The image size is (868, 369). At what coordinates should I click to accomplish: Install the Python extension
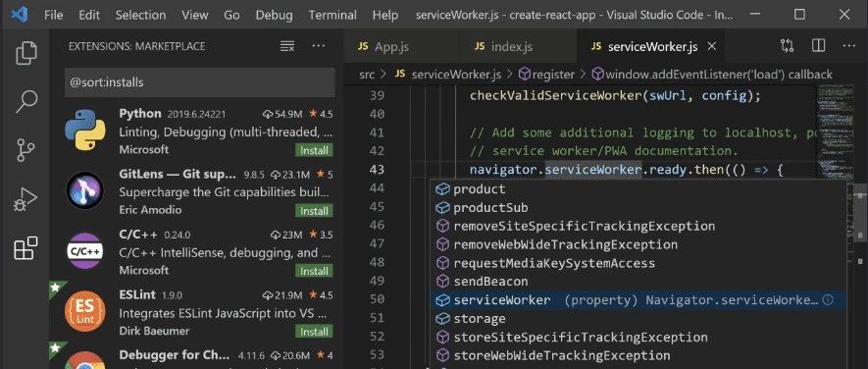pos(315,150)
